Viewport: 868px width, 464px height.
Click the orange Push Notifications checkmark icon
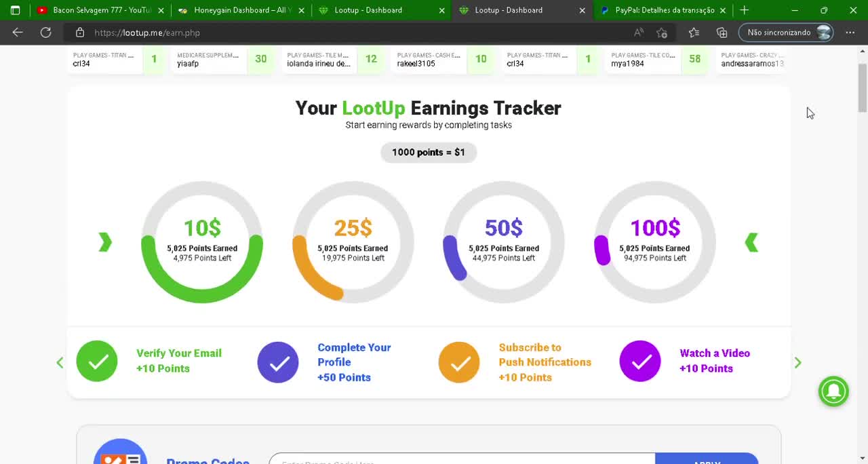click(459, 362)
